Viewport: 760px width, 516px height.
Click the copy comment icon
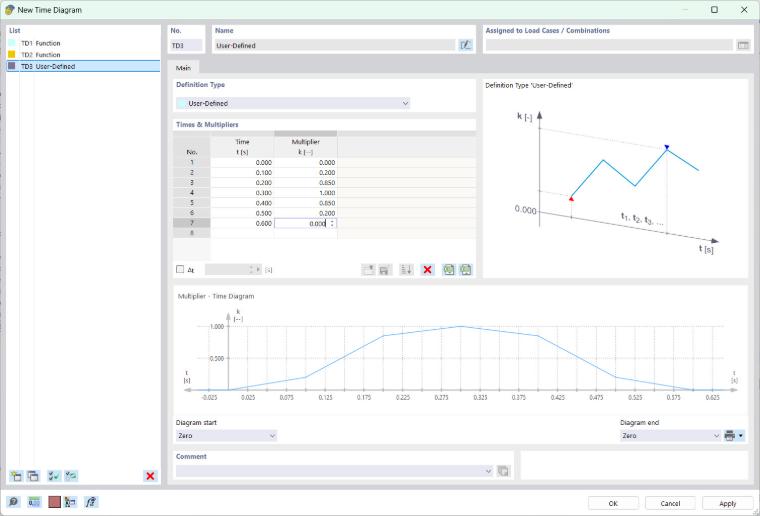tap(503, 471)
